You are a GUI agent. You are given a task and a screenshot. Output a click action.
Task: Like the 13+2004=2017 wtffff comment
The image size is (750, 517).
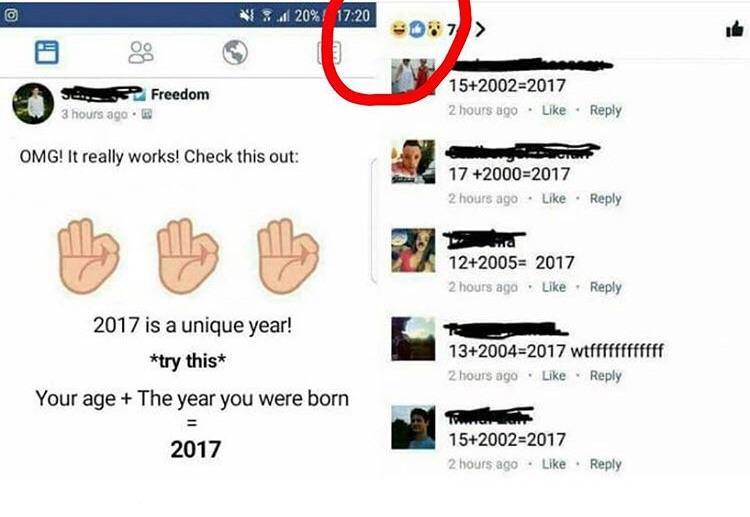click(x=553, y=375)
